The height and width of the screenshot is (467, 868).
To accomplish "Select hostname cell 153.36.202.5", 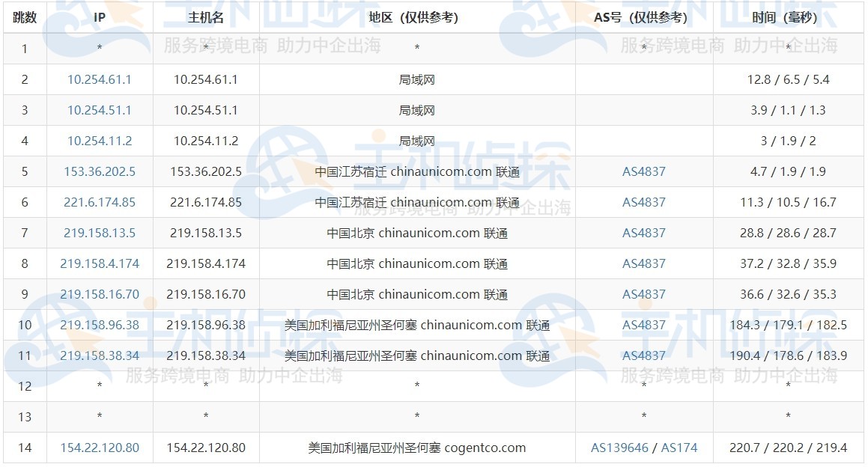I will pyautogui.click(x=206, y=171).
